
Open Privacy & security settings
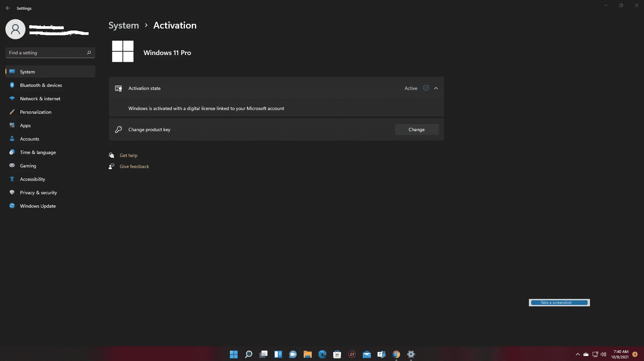click(50, 193)
